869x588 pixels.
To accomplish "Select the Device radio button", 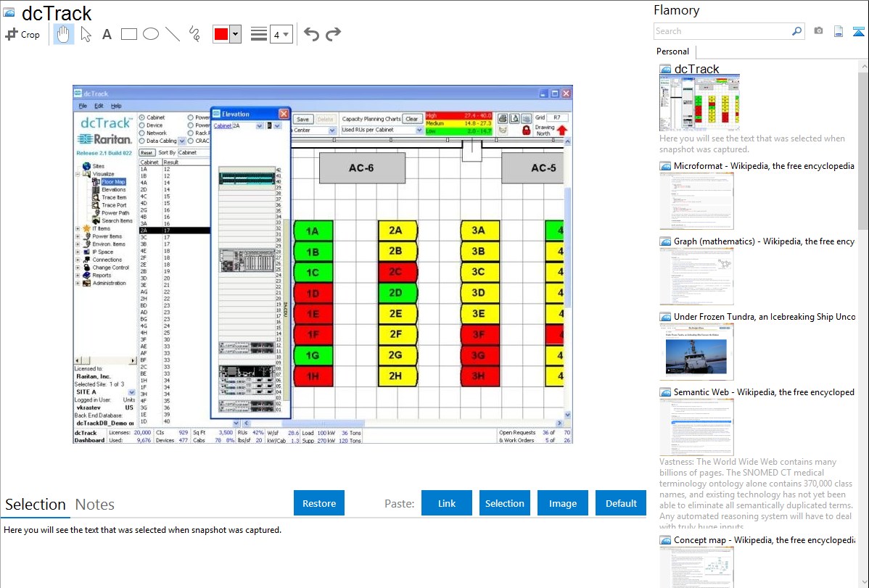I will click(142, 125).
